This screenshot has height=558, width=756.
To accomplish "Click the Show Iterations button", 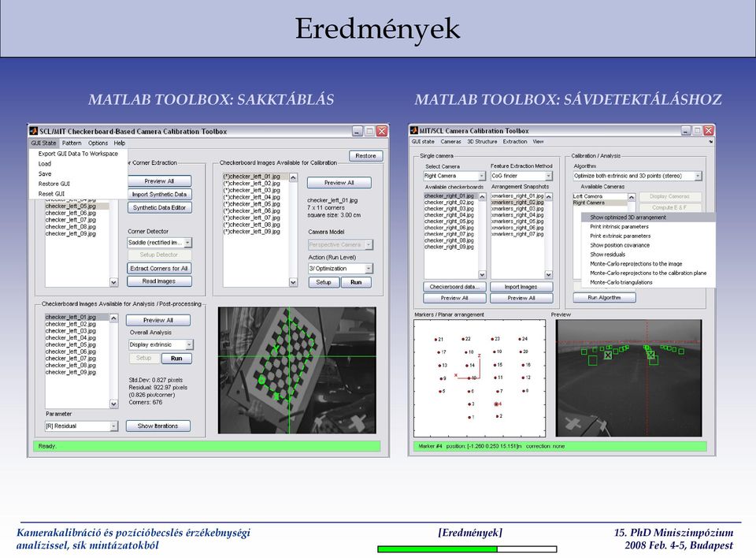I will [158, 426].
